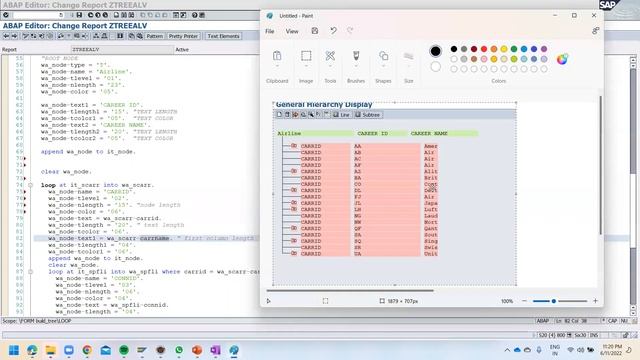
Task: Pick the green color swatch in Paint
Action: click(x=514, y=49)
